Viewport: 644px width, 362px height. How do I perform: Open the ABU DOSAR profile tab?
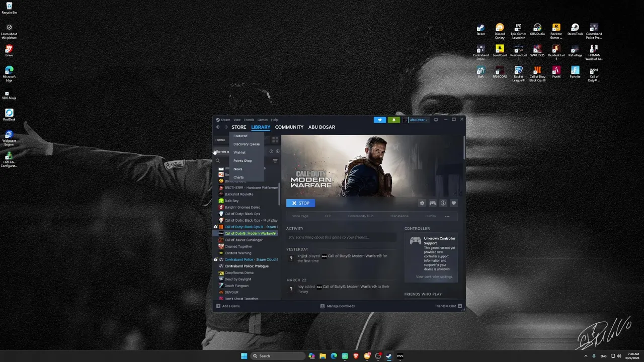pyautogui.click(x=321, y=127)
